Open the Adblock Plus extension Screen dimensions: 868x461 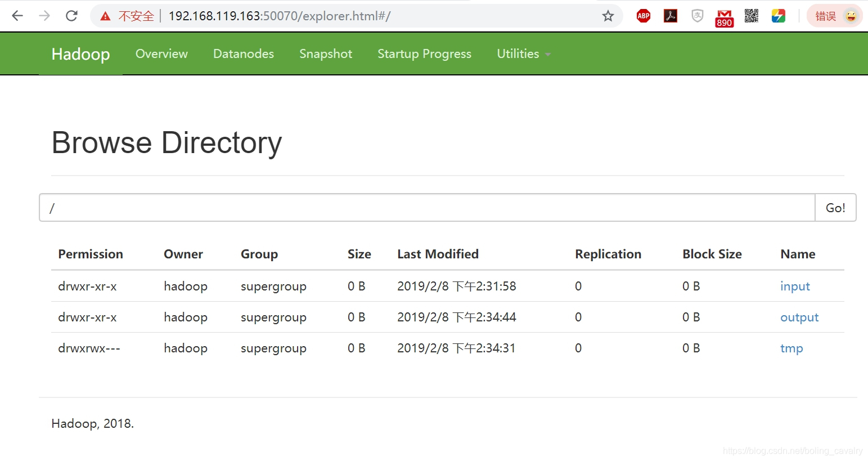coord(644,16)
